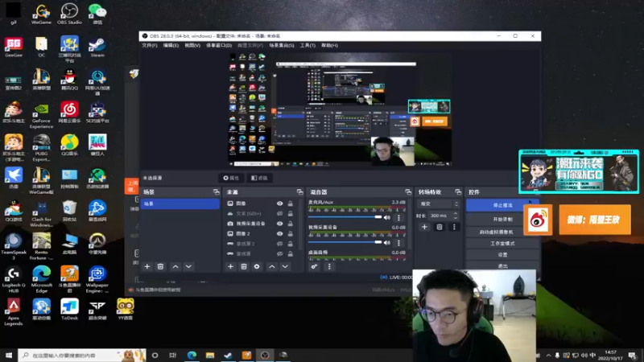Click 停止推流 stop streaming button
The height and width of the screenshot is (362, 644).
(x=502, y=205)
